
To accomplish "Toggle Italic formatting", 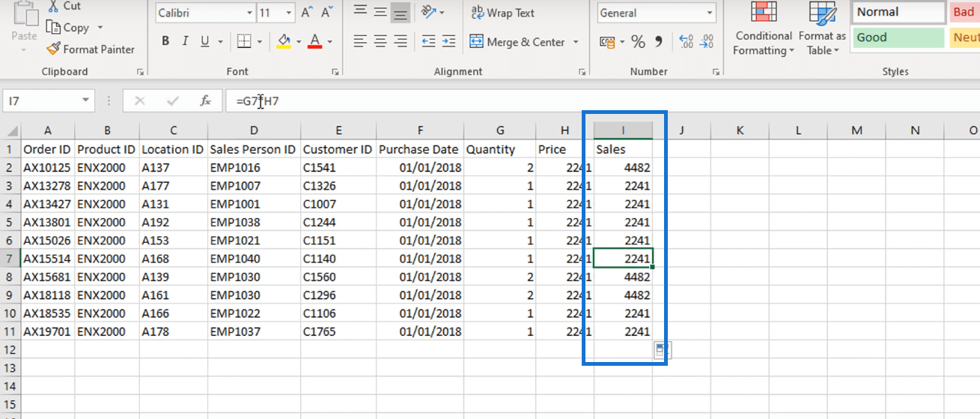I will (185, 41).
